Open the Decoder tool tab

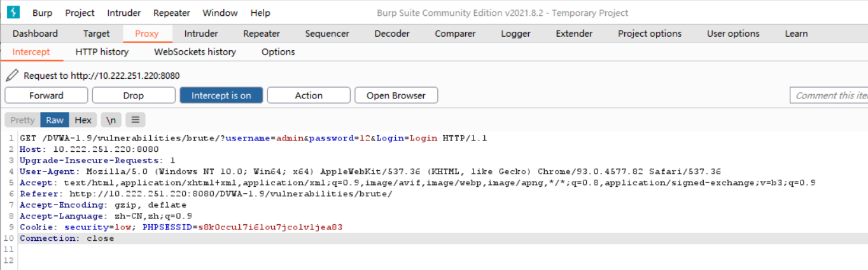click(392, 34)
